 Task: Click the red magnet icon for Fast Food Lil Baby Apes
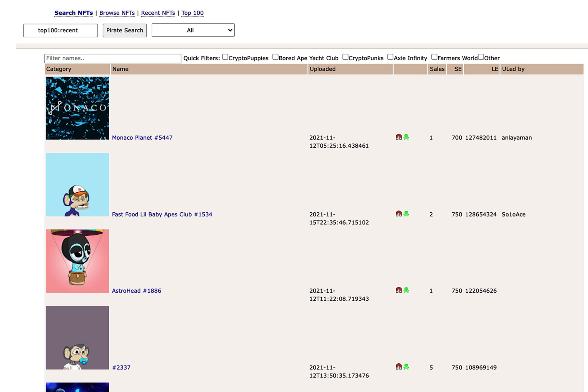tap(399, 213)
